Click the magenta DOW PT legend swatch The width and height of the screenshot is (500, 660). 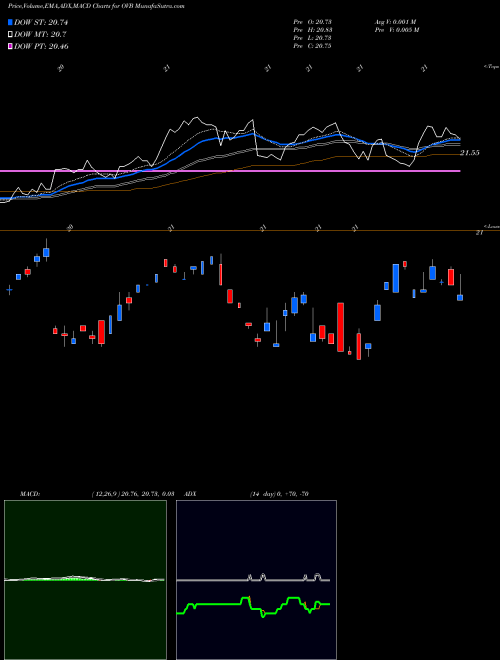[x=10, y=46]
